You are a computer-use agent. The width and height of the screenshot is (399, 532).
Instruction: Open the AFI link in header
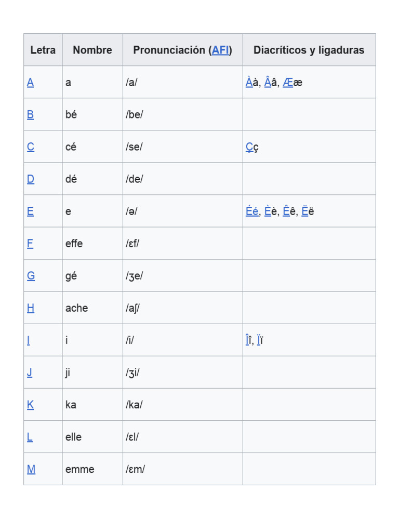tap(220, 50)
